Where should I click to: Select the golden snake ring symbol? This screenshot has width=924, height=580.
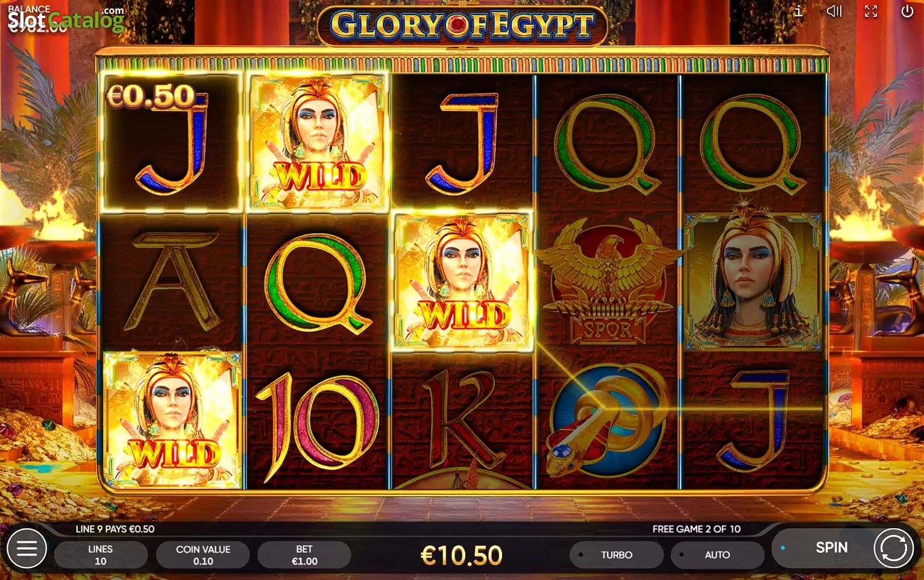point(608,420)
